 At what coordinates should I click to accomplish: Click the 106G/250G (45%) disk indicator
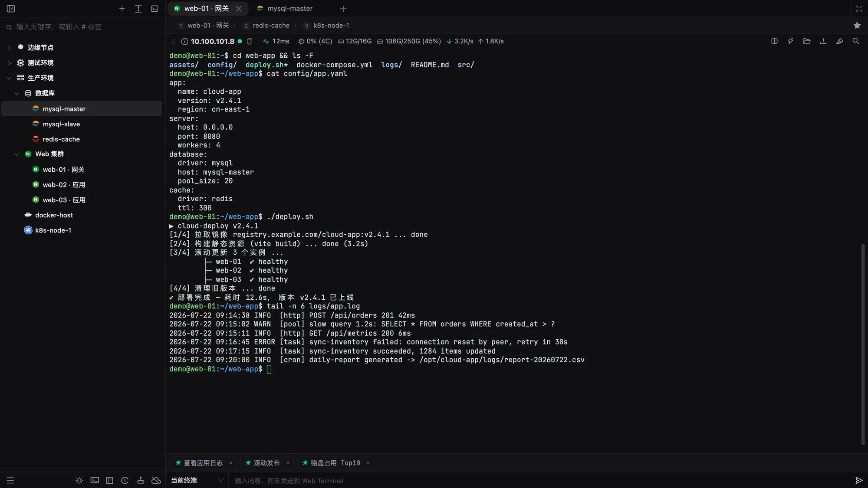click(x=408, y=41)
